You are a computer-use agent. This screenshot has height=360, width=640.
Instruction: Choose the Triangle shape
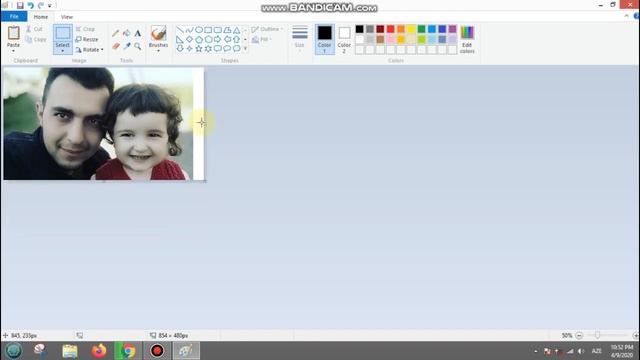(x=236, y=30)
